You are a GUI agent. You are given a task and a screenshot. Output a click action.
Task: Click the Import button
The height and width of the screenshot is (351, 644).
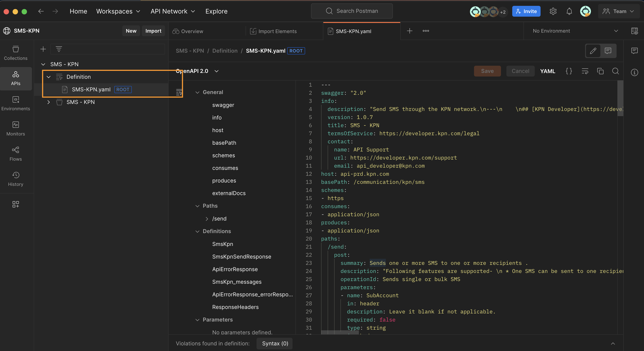(153, 31)
